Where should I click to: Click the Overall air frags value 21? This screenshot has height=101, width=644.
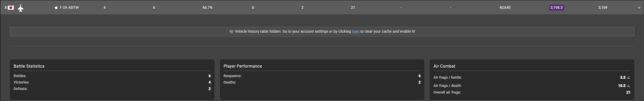(x=628, y=92)
